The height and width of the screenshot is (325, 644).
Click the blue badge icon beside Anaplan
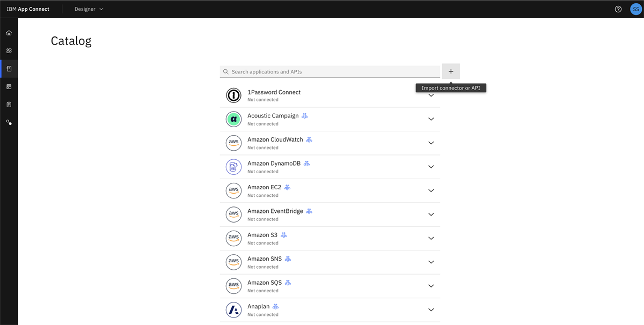point(275,307)
